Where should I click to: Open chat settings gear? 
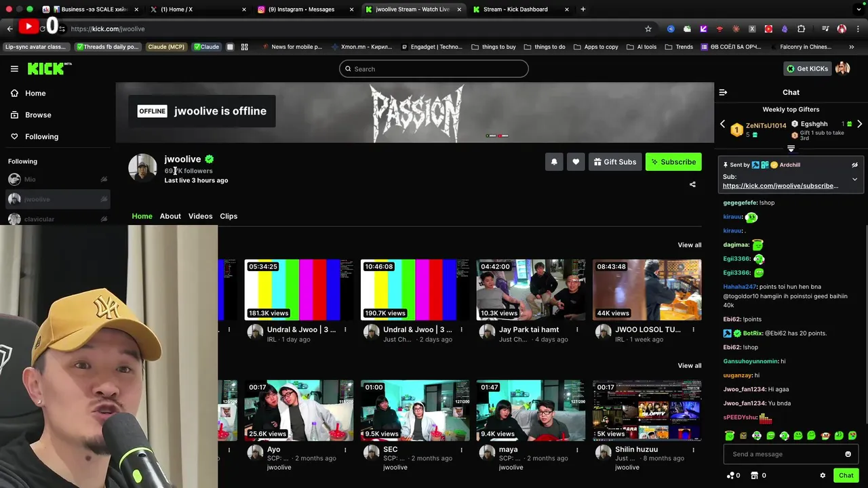click(x=823, y=476)
